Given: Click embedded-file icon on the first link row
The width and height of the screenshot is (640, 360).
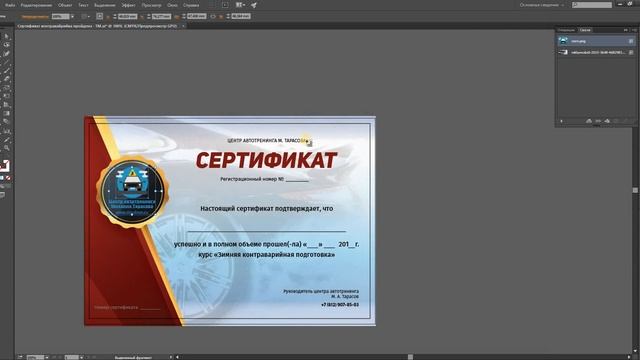Looking at the screenshot, I should [x=631, y=41].
